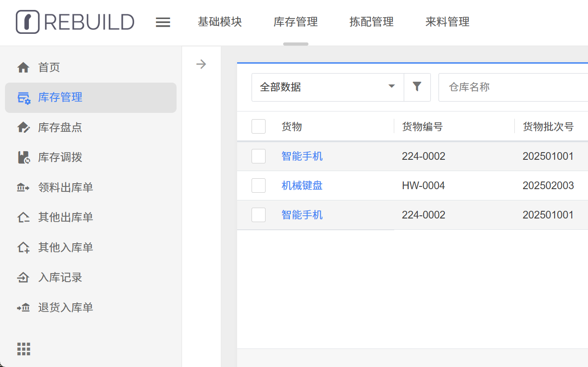Open the apps grid icon
The image size is (588, 367).
23,349
